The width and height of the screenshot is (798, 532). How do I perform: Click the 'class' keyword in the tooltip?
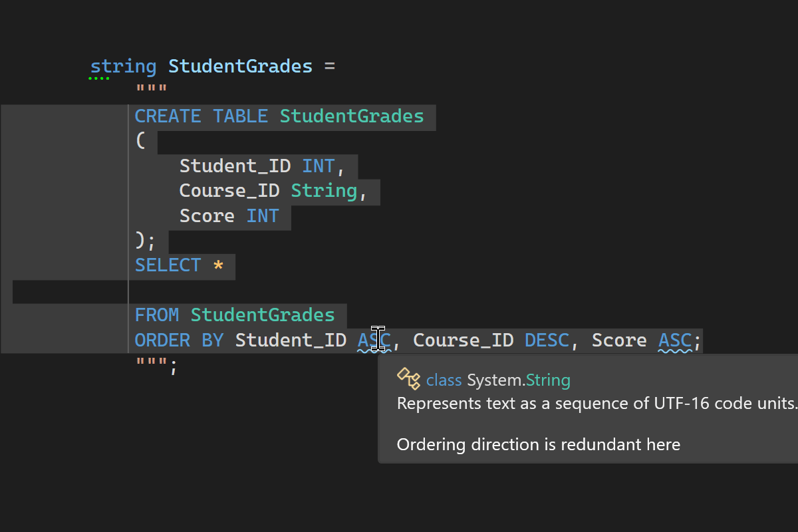(444, 380)
